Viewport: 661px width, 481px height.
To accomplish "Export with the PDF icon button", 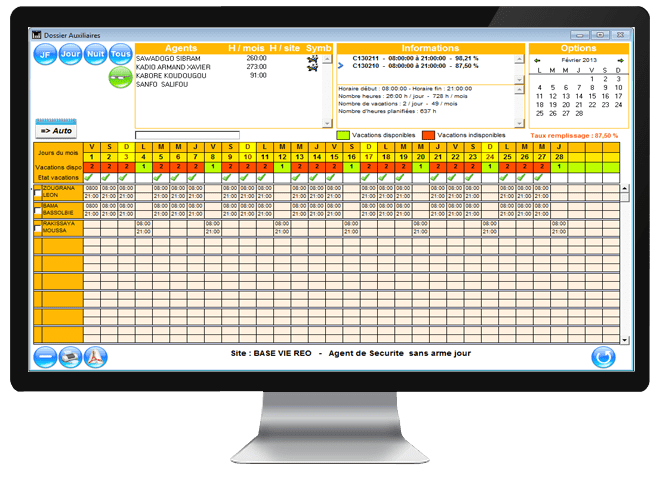I will point(96,357).
